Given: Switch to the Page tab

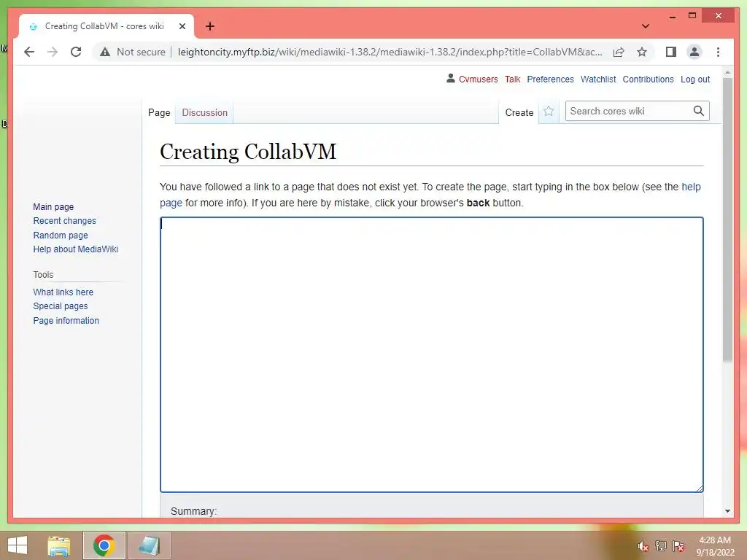Looking at the screenshot, I should [x=159, y=113].
